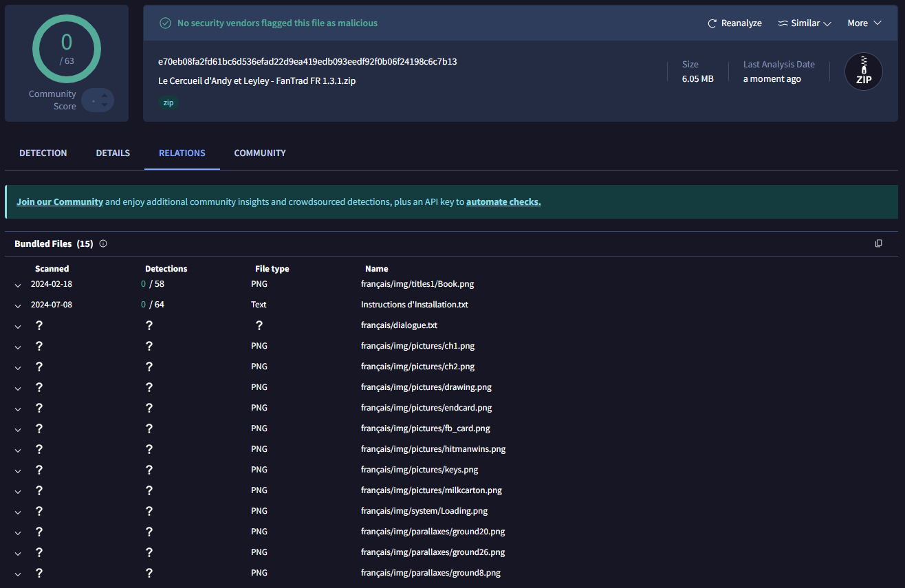Click the 0 / 58 detections value

(x=153, y=284)
